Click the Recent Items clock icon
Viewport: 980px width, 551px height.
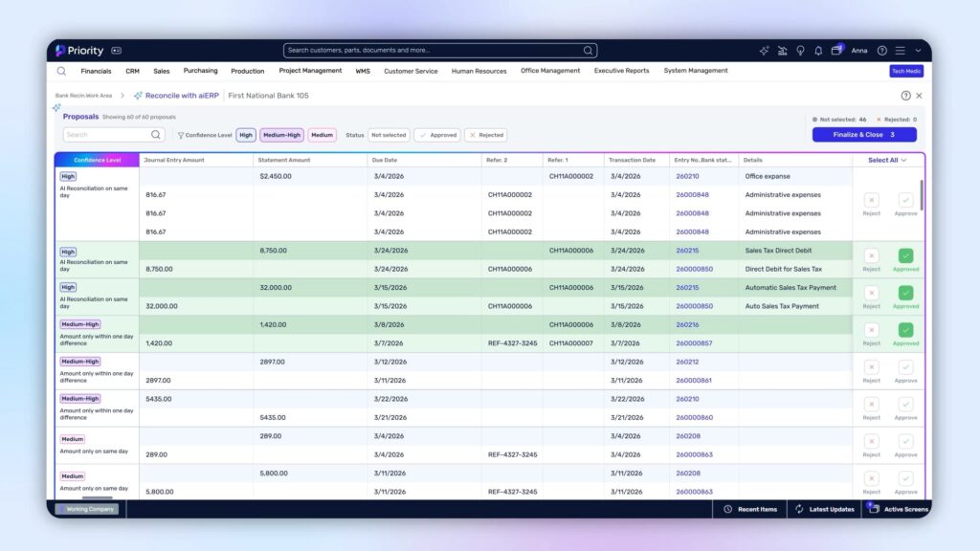(x=728, y=509)
